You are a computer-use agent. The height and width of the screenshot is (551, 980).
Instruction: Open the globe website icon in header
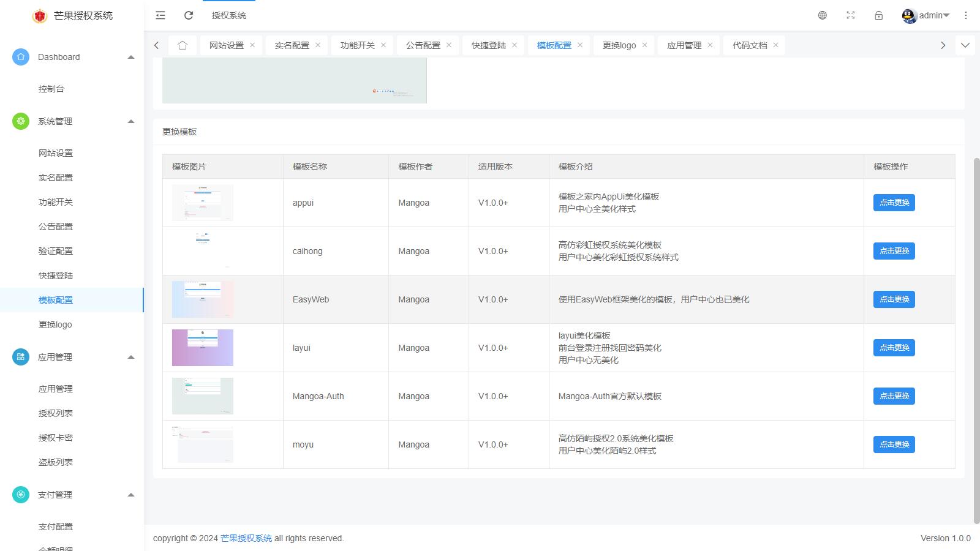click(823, 15)
